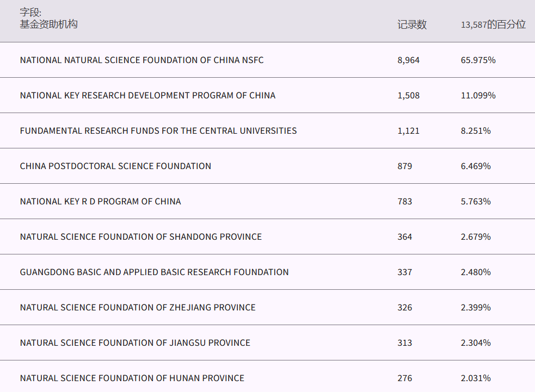The image size is (535, 392).
Task: Open China Postdoctoral Science Foundation entry
Action: [115, 166]
